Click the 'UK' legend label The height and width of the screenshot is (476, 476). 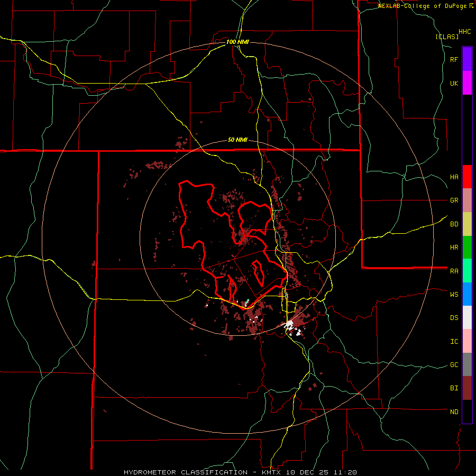pos(454,83)
